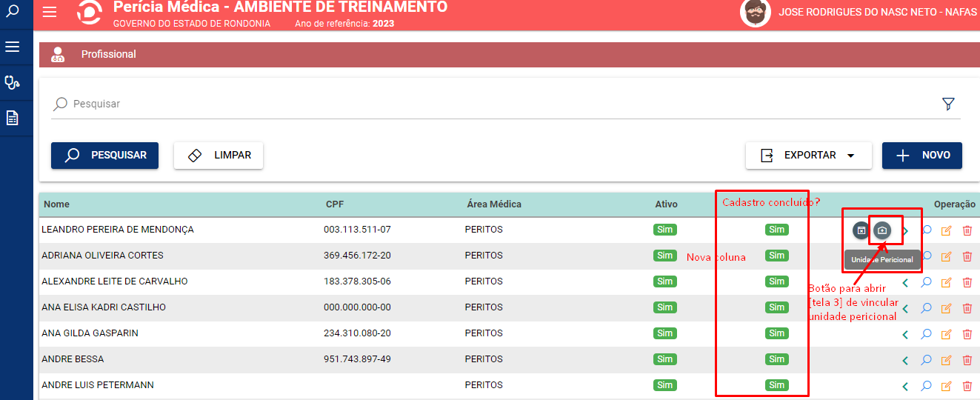The width and height of the screenshot is (980, 400).
Task: Delete Andre Bessa record
Action: coord(967,360)
